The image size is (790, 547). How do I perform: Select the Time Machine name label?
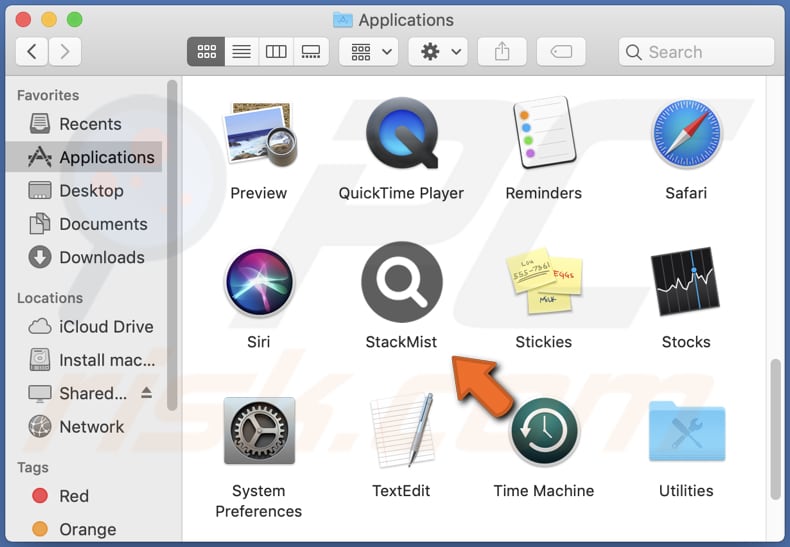(x=544, y=491)
